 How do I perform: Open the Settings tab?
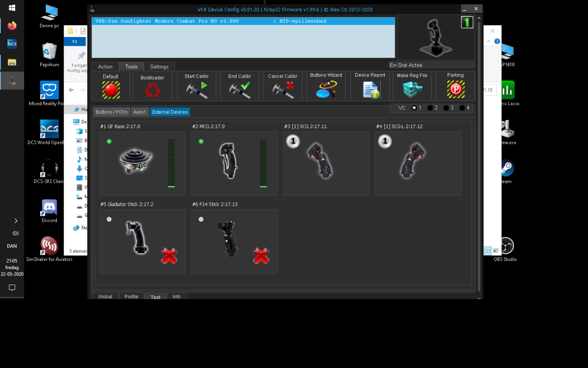point(159,67)
